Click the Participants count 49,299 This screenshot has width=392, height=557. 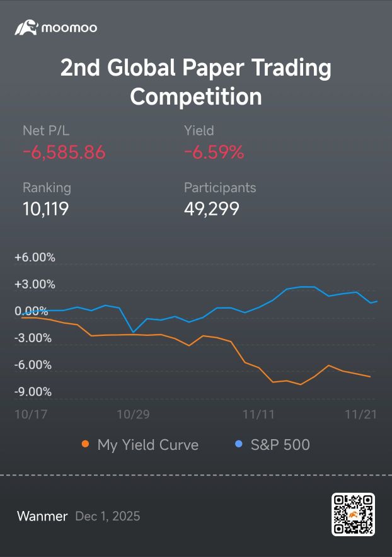(x=212, y=209)
